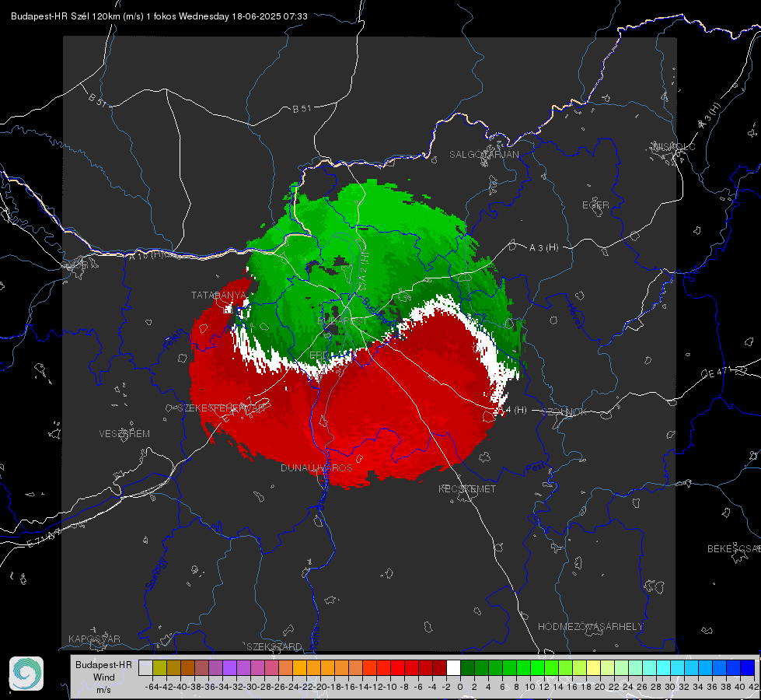Viewport: 761px width, 700px height.
Task: Click the BUDAPEST city label at radar center
Action: pos(342,321)
